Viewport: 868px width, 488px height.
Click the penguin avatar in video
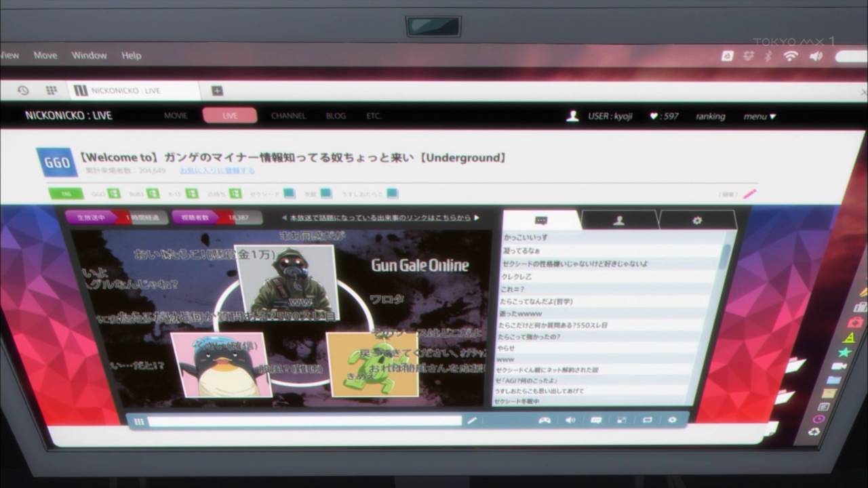pyautogui.click(x=221, y=365)
